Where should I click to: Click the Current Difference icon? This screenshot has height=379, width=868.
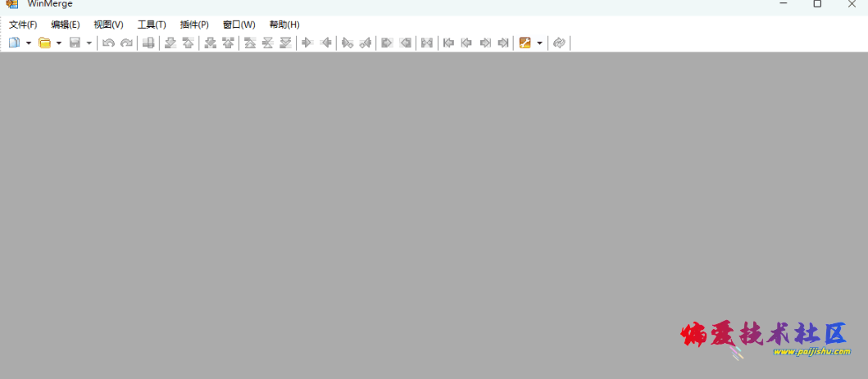268,43
